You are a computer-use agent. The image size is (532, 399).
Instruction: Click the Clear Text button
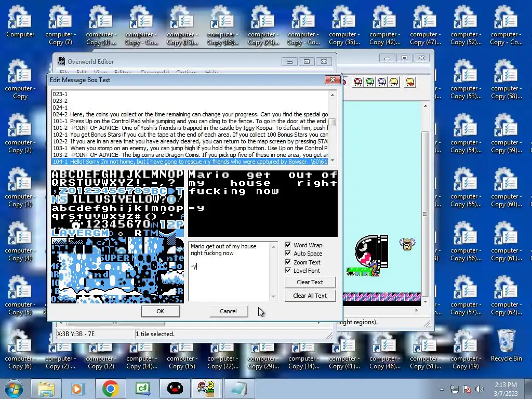pyautogui.click(x=310, y=282)
